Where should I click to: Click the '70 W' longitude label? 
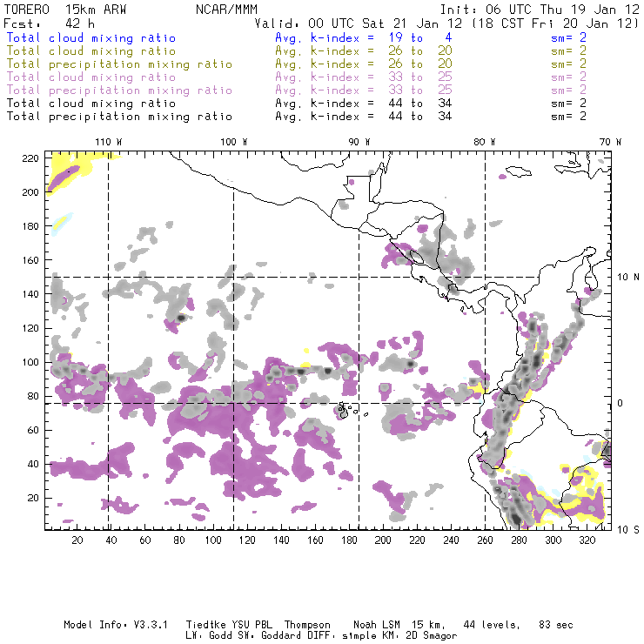click(x=610, y=142)
